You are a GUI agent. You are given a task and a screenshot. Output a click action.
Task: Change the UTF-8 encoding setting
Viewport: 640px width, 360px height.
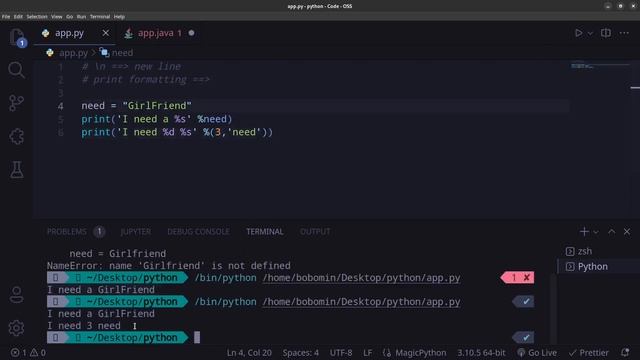tap(341, 353)
